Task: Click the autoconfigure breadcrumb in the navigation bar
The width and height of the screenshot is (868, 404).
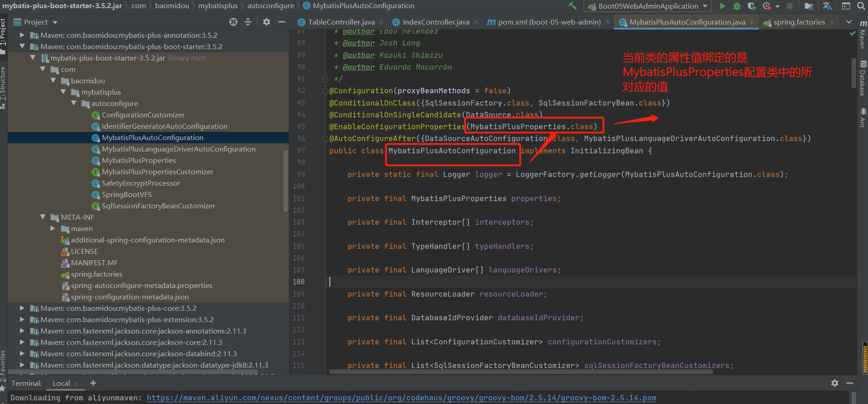Action: pos(271,6)
